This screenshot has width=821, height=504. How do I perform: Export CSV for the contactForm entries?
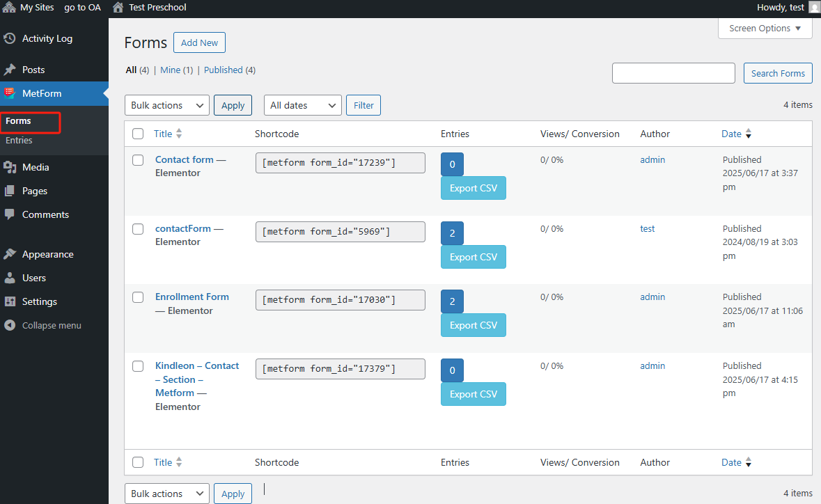click(x=474, y=257)
